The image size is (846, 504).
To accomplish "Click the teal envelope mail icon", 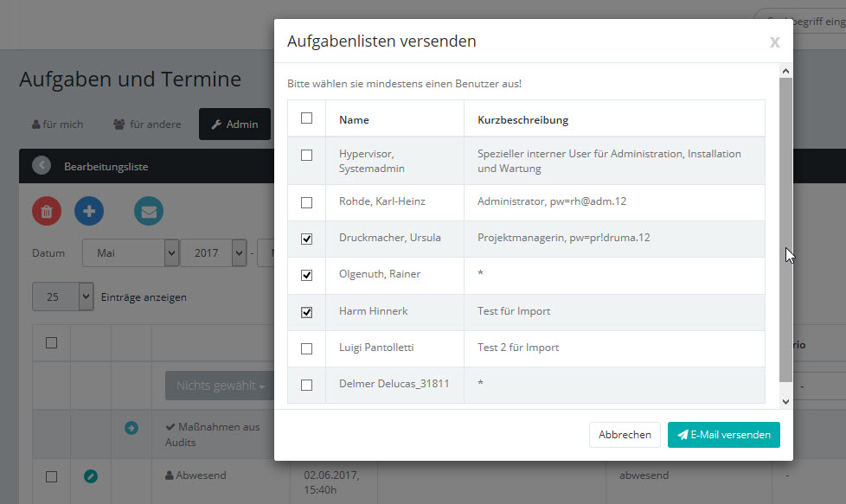I will pyautogui.click(x=148, y=211).
